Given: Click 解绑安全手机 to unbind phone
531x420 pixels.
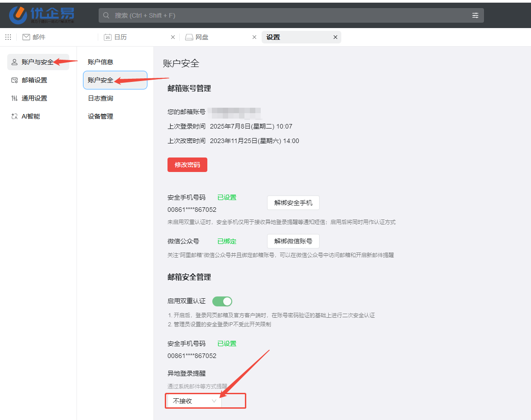Looking at the screenshot, I should 293,202.
